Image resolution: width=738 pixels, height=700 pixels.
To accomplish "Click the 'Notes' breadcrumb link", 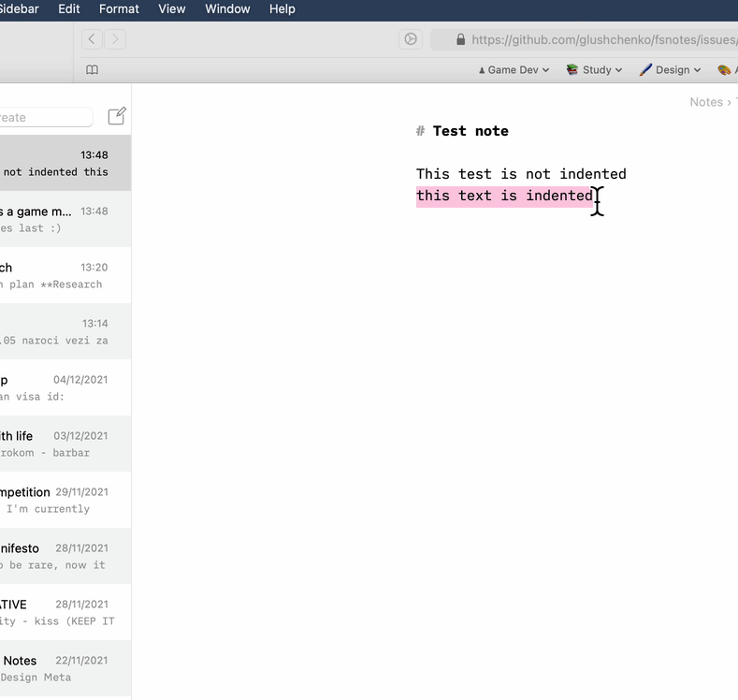I will (706, 102).
